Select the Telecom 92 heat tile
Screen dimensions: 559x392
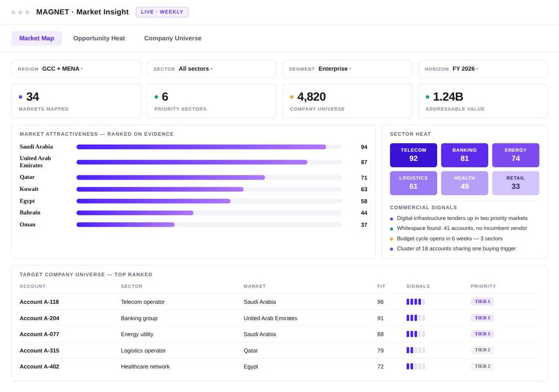pyautogui.click(x=414, y=155)
